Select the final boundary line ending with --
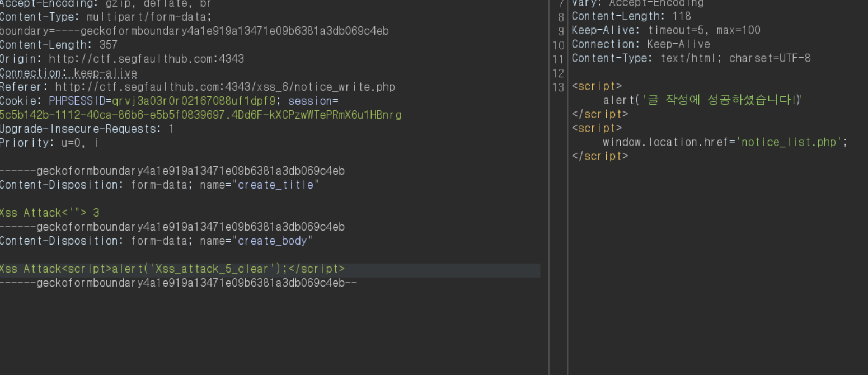868x375 pixels. click(x=179, y=283)
